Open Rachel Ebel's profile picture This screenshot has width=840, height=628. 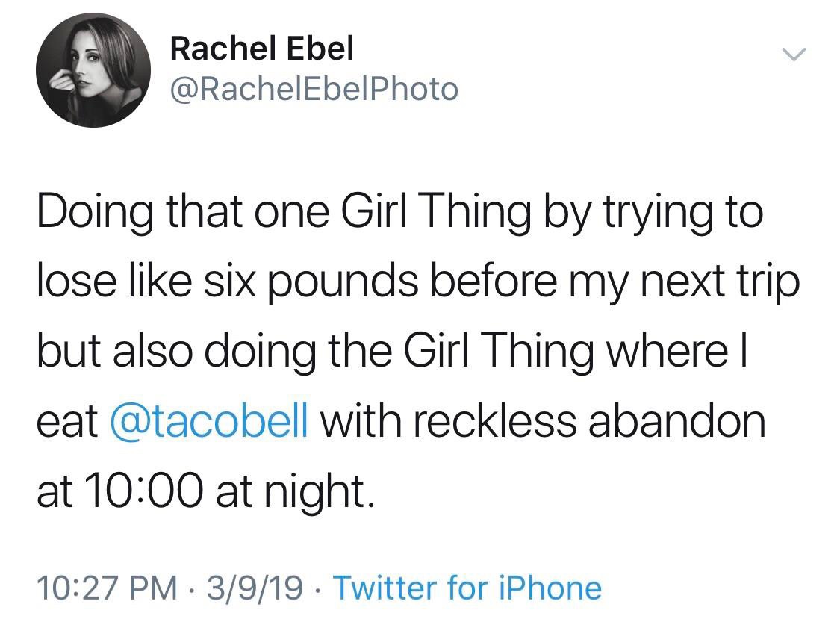[x=93, y=69]
